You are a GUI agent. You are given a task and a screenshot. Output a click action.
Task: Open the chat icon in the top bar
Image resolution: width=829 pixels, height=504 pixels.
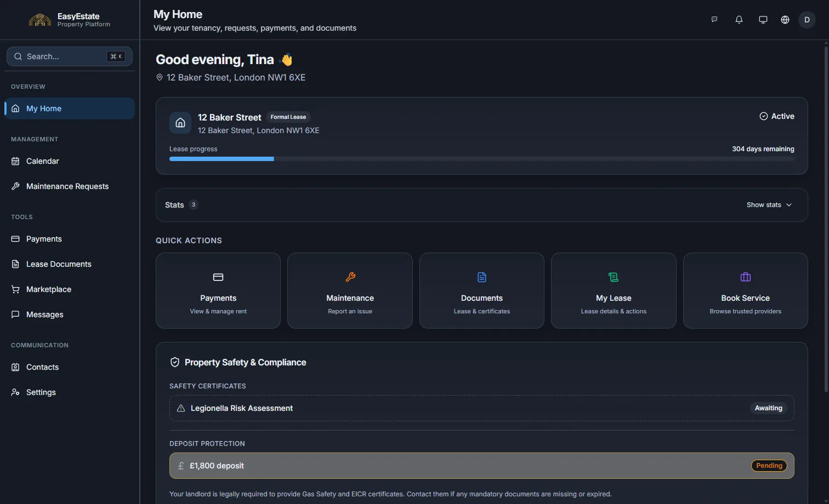(x=714, y=20)
